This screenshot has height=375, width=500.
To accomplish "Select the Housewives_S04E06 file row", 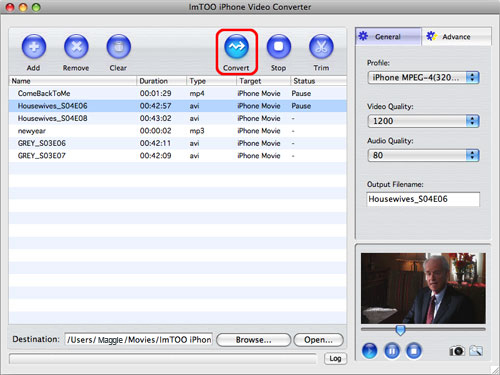I will pyautogui.click(x=178, y=106).
